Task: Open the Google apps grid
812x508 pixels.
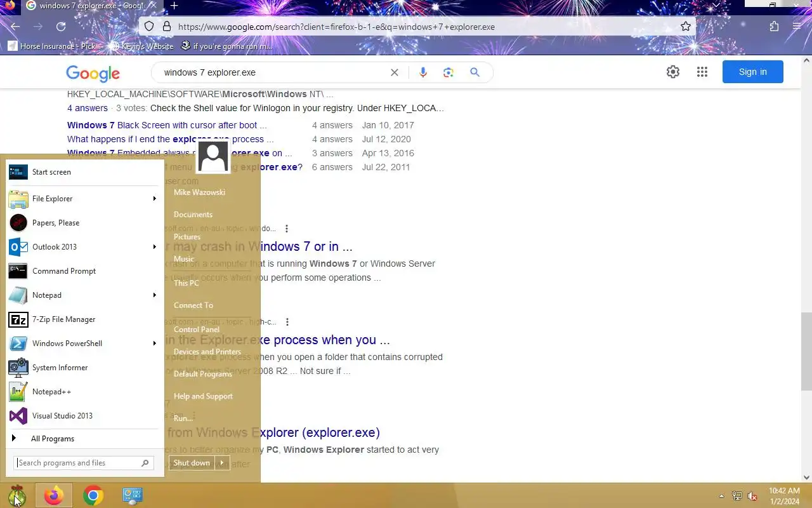Action: coord(702,72)
